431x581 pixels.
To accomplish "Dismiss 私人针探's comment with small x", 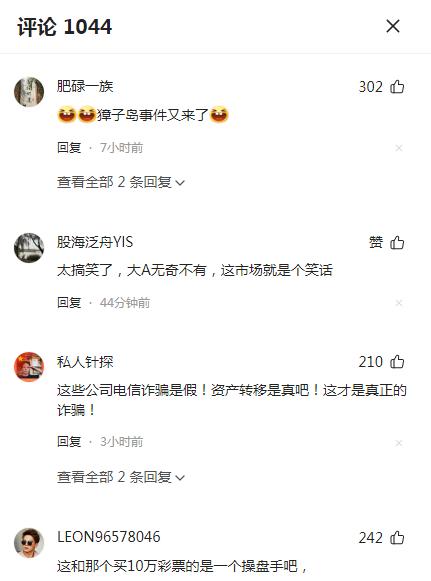I will tap(399, 442).
